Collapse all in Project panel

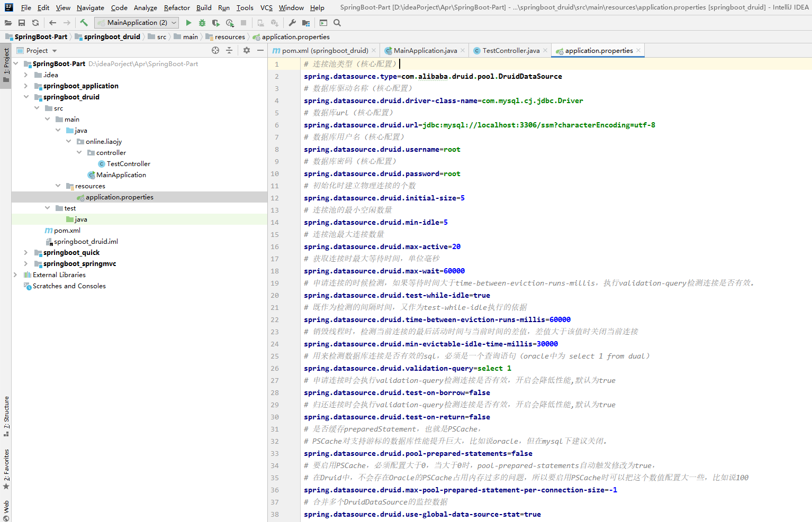point(229,50)
